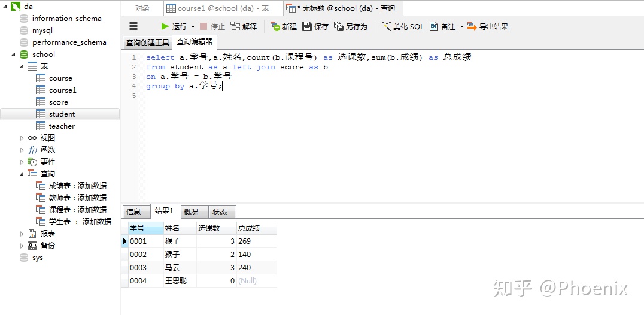Expand the 事件 events node
This screenshot has width=644, height=315.
[x=22, y=162]
